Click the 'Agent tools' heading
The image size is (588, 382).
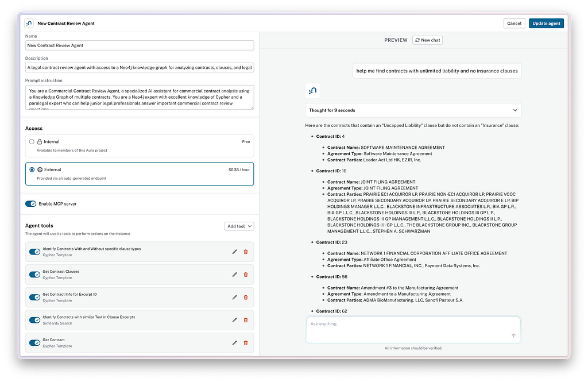click(39, 226)
